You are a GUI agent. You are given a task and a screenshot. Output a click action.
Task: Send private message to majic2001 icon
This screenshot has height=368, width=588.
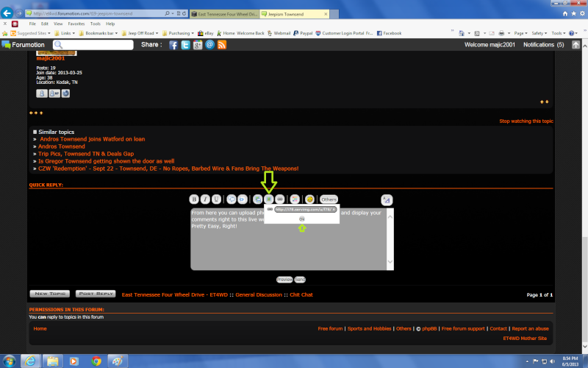coord(54,93)
